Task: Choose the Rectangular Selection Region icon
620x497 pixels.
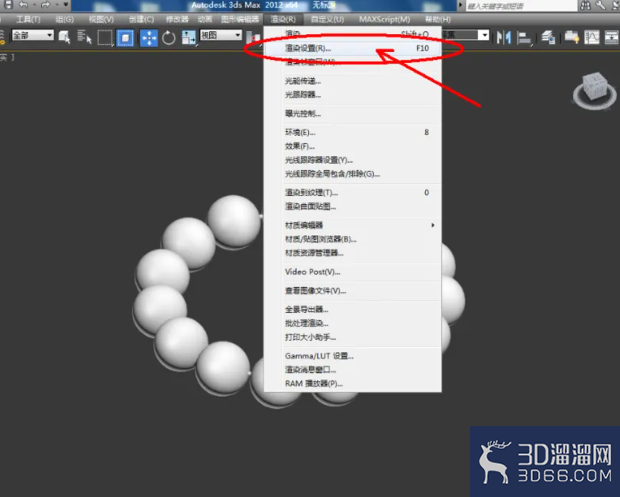Action: (105, 38)
